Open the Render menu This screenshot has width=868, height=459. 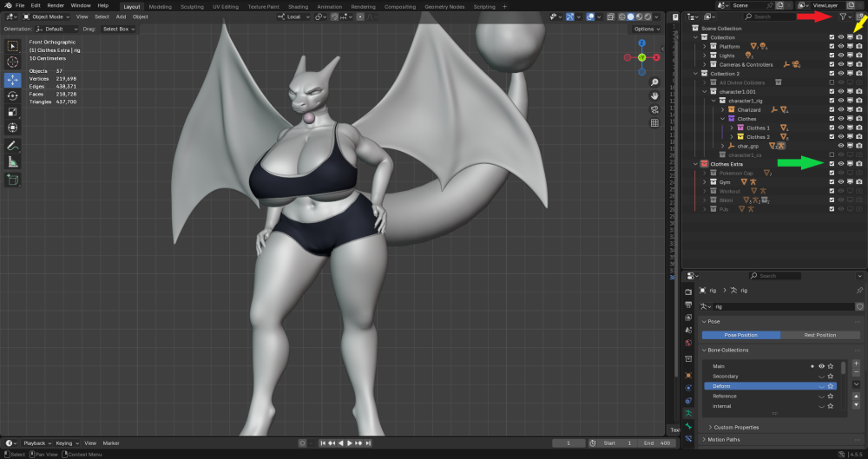click(56, 5)
